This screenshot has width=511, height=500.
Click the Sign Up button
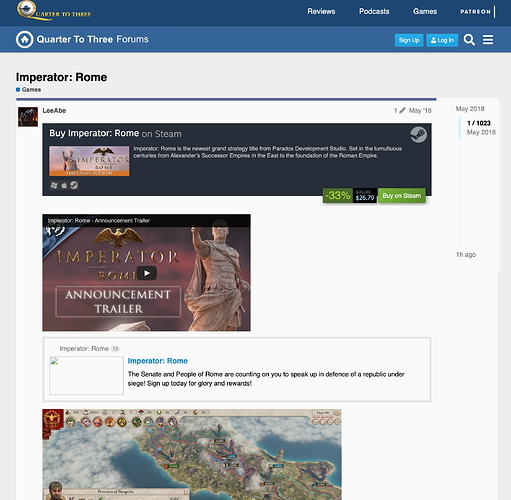(x=409, y=40)
